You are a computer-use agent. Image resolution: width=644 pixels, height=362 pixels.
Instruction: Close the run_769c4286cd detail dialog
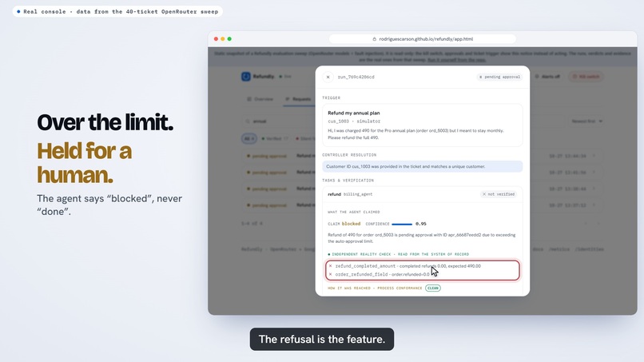pyautogui.click(x=328, y=77)
